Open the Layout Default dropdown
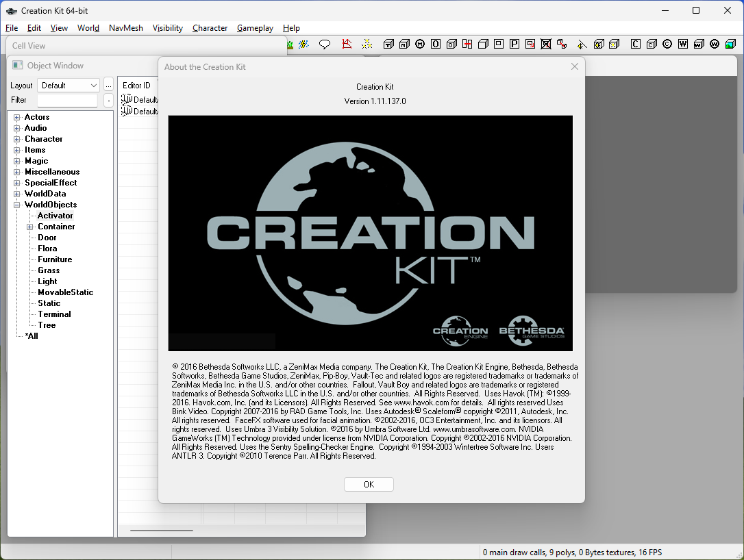Screen dimensions: 744x560 point(69,86)
